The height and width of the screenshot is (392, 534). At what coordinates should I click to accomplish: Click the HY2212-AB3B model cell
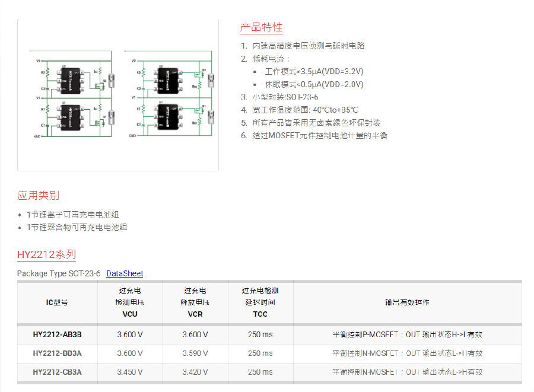[x=57, y=334]
